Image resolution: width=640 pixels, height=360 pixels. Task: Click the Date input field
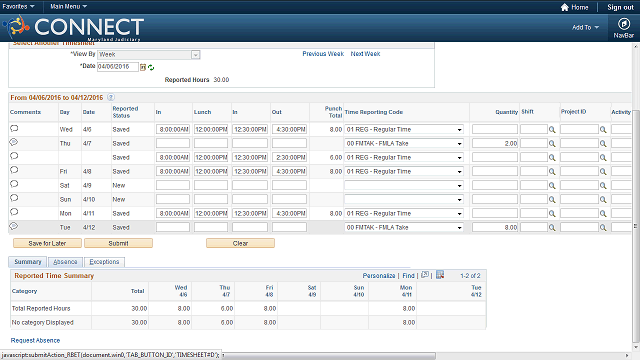118,67
